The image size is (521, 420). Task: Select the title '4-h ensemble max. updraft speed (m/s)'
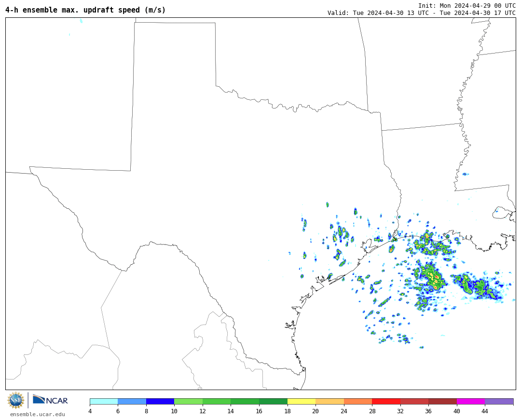[85, 10]
